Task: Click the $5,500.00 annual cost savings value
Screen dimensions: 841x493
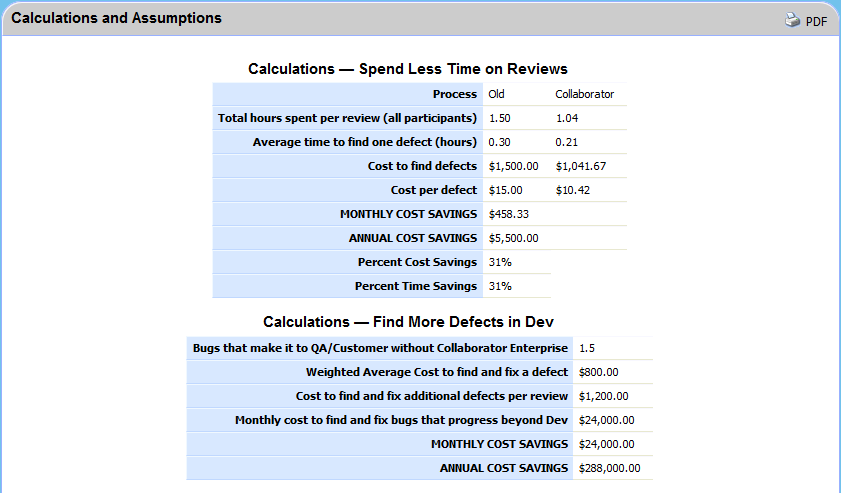Action: [513, 238]
